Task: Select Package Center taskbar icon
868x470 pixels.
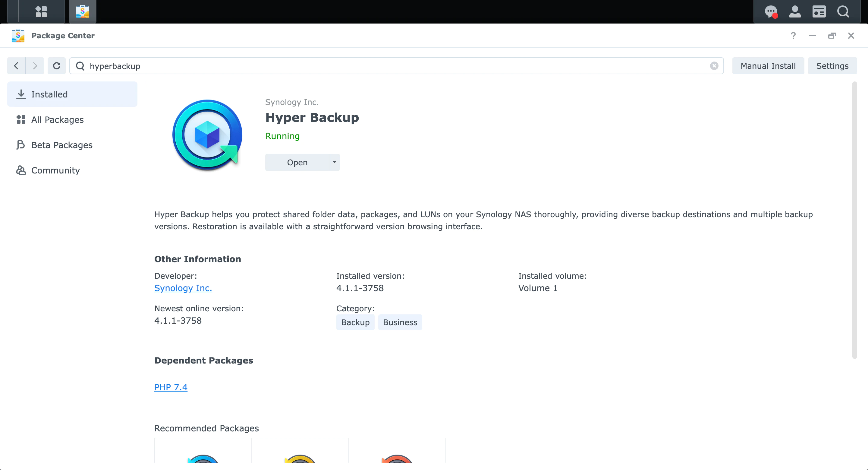Action: coord(83,11)
